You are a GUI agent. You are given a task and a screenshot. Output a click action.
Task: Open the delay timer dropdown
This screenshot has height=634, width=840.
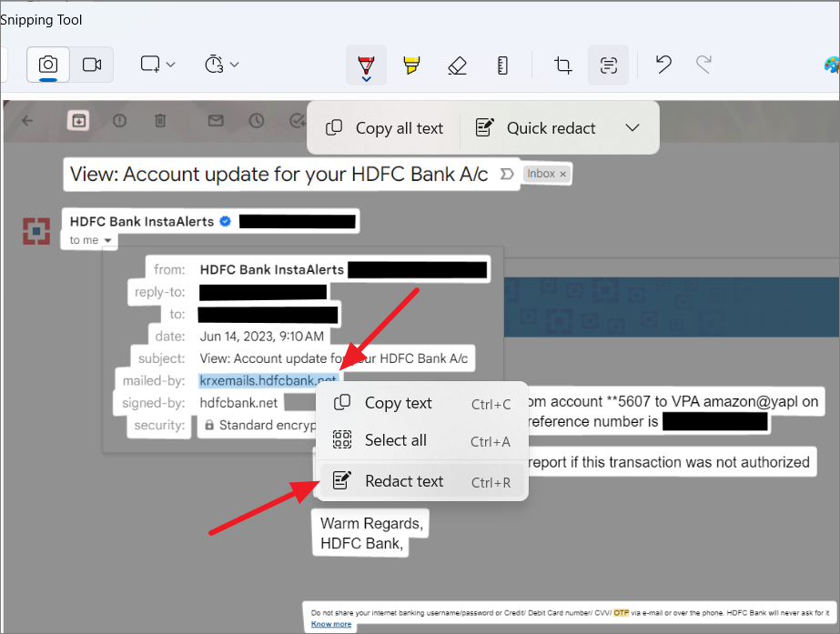pos(221,65)
